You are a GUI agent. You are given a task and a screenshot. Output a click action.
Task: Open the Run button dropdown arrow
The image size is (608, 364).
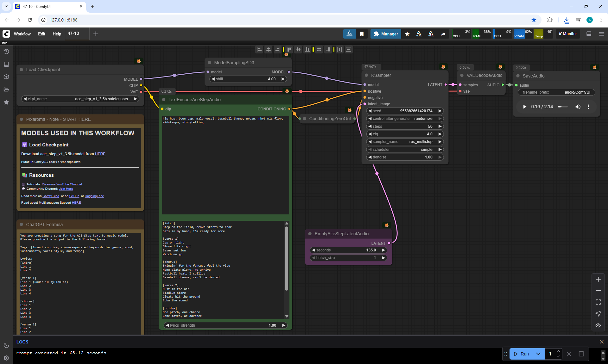click(x=538, y=354)
